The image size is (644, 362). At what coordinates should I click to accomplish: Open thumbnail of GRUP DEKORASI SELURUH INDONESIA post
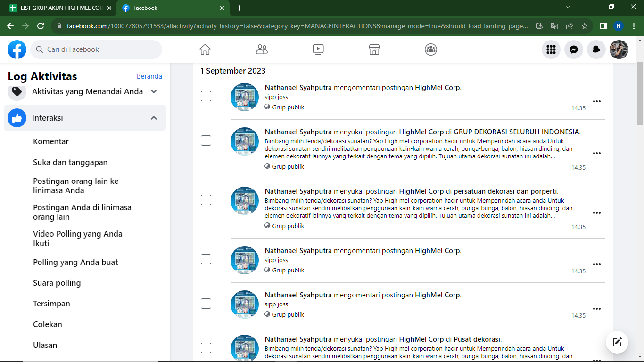[245, 141]
